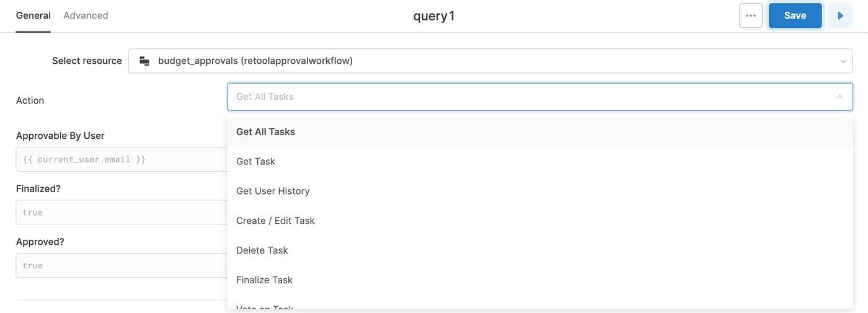The height and width of the screenshot is (313, 868).
Task: Open the three-dot more options menu
Action: pyautogui.click(x=751, y=15)
